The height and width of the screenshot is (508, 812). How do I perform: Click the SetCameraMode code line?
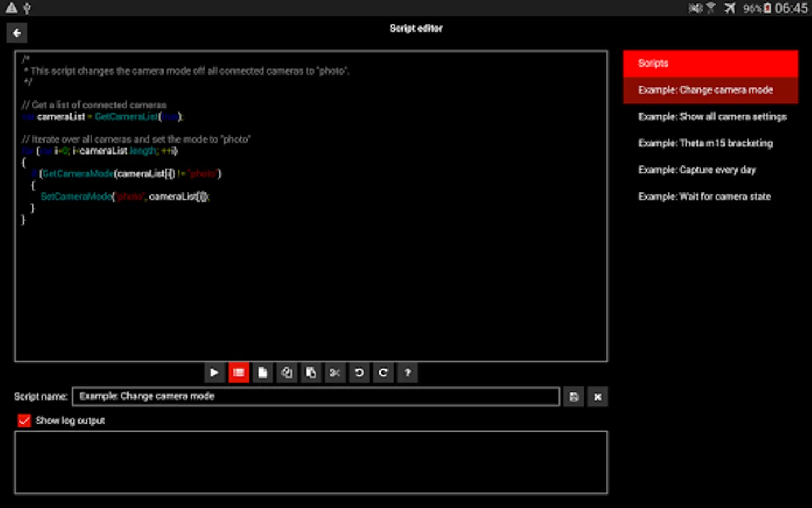coord(125,196)
